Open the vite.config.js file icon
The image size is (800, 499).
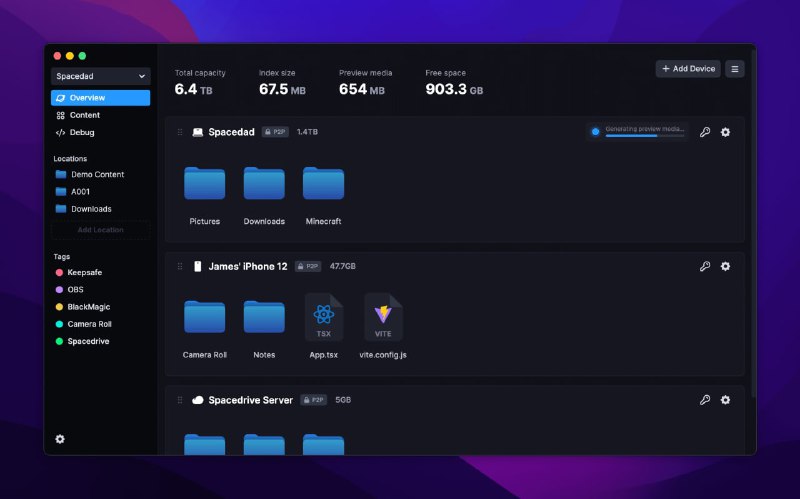(383, 317)
